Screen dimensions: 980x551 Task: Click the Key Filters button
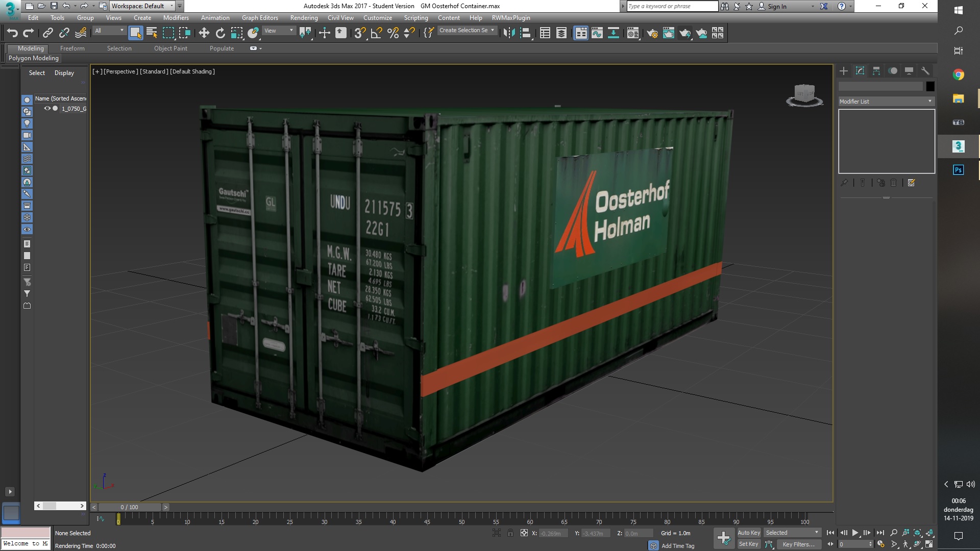click(x=798, y=544)
